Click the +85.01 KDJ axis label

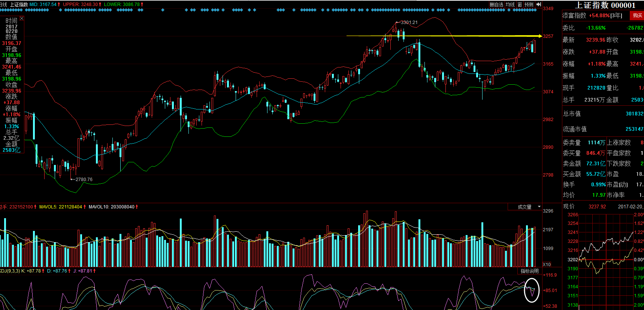click(550, 290)
